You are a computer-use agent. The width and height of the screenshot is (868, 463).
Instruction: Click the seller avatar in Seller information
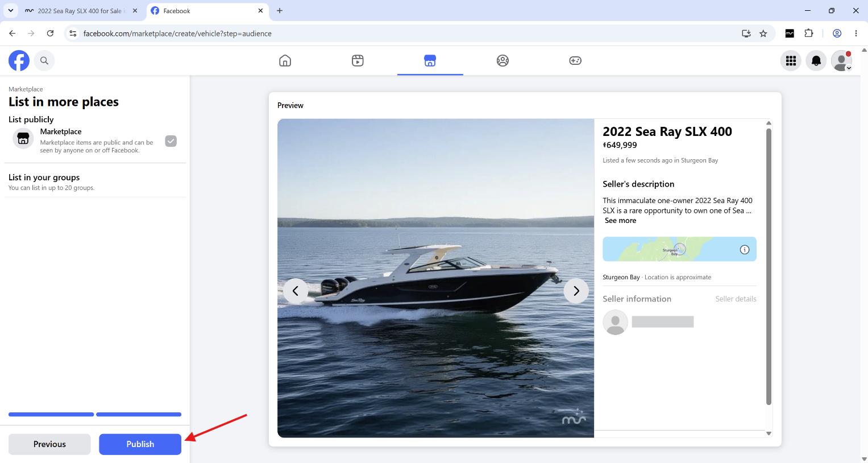615,322
